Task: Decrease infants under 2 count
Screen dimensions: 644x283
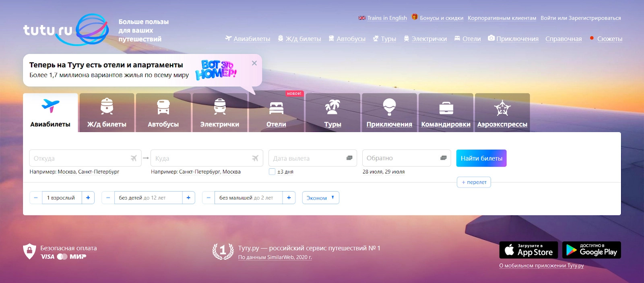Action: point(208,198)
